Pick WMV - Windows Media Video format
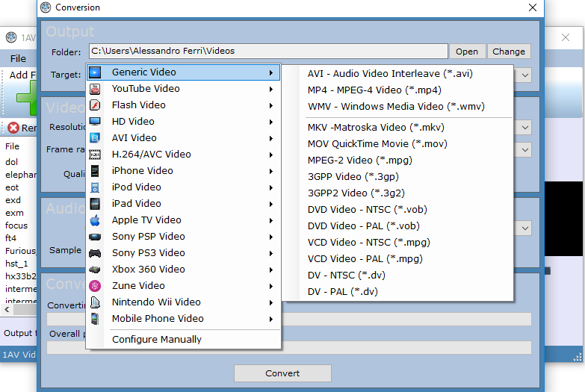The image size is (585, 392). click(x=397, y=107)
